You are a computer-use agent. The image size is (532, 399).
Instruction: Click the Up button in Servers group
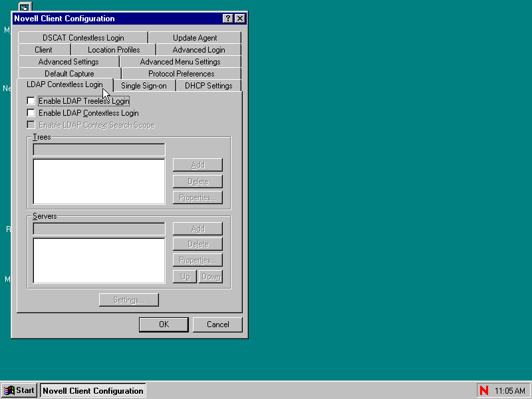point(185,277)
